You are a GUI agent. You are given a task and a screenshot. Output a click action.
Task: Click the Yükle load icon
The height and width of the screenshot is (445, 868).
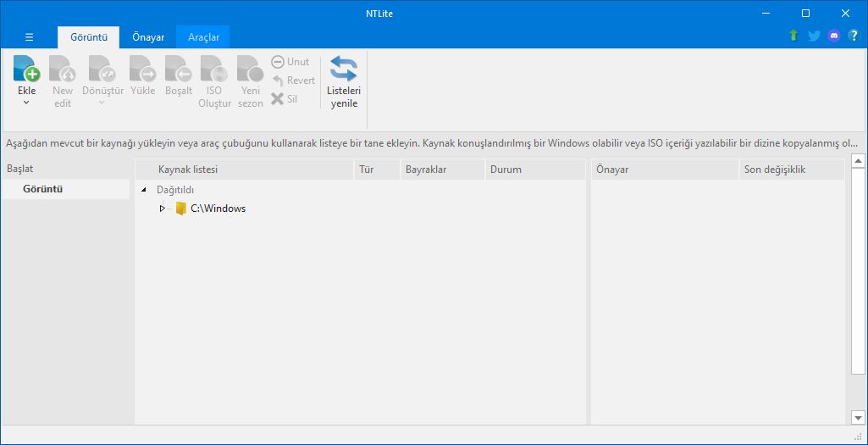[x=143, y=69]
